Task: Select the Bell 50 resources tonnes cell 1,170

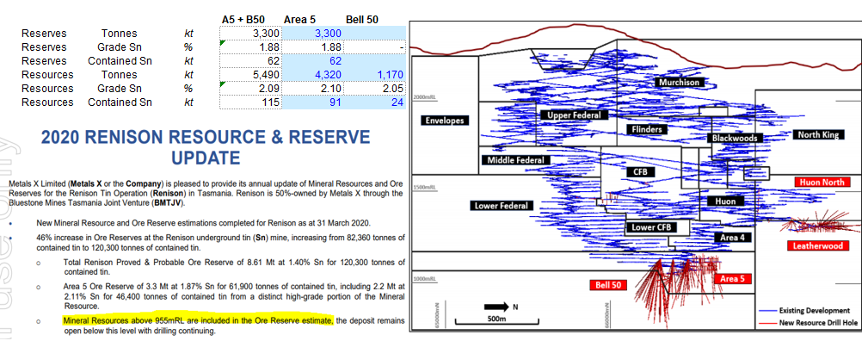Action: click(374, 74)
